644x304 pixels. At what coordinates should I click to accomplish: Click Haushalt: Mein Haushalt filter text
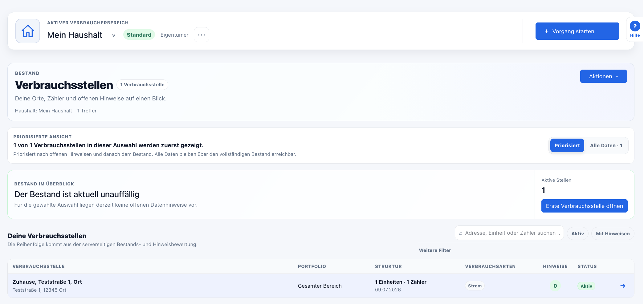[43, 111]
